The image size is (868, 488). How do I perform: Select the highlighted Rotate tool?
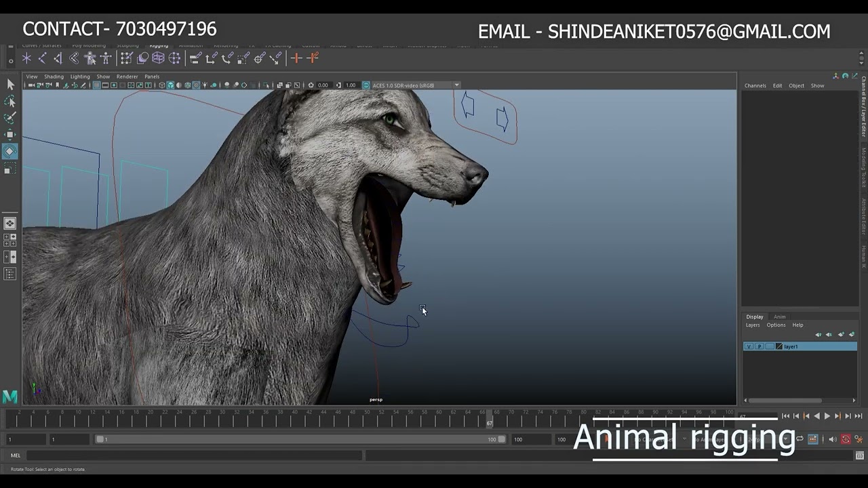pos(10,151)
